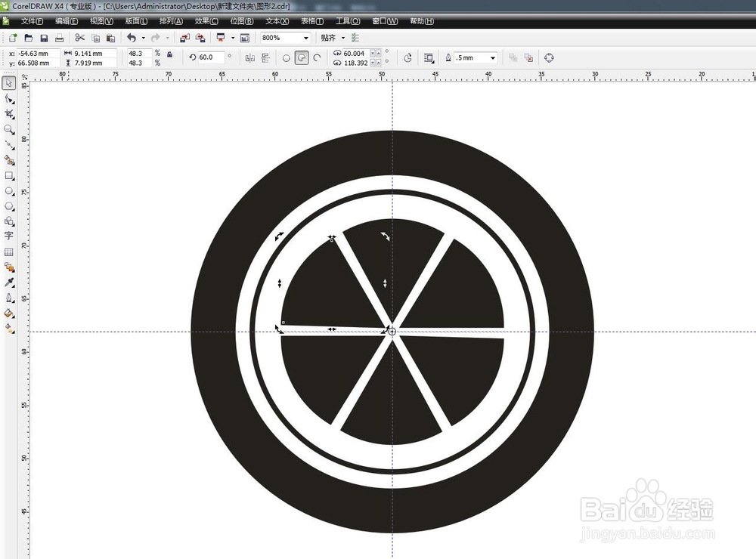Create a new document with New icon
The height and width of the screenshot is (559, 756).
point(13,38)
